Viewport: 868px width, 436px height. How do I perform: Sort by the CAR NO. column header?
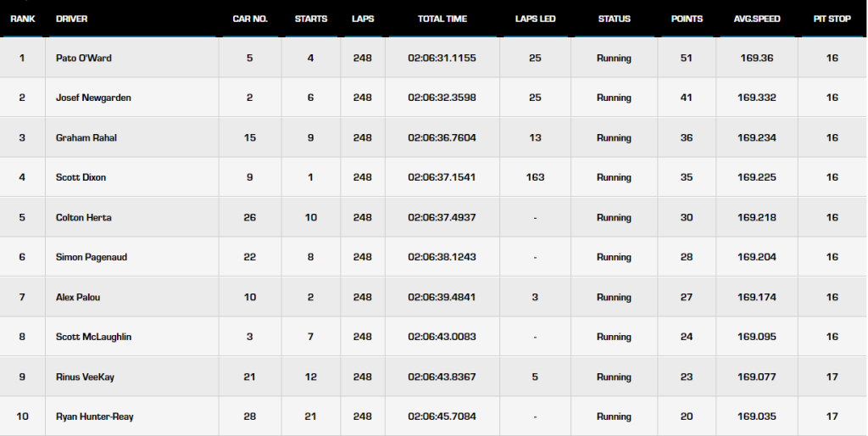(250, 19)
